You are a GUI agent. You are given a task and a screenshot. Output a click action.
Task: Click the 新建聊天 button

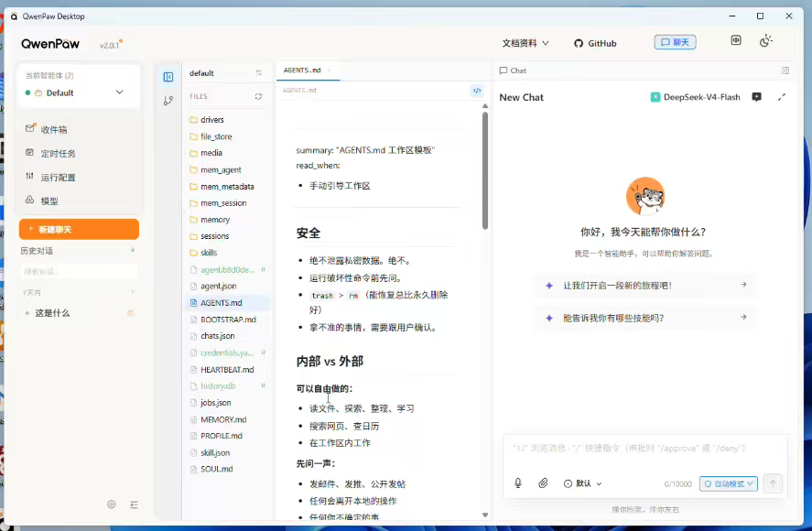(x=79, y=229)
